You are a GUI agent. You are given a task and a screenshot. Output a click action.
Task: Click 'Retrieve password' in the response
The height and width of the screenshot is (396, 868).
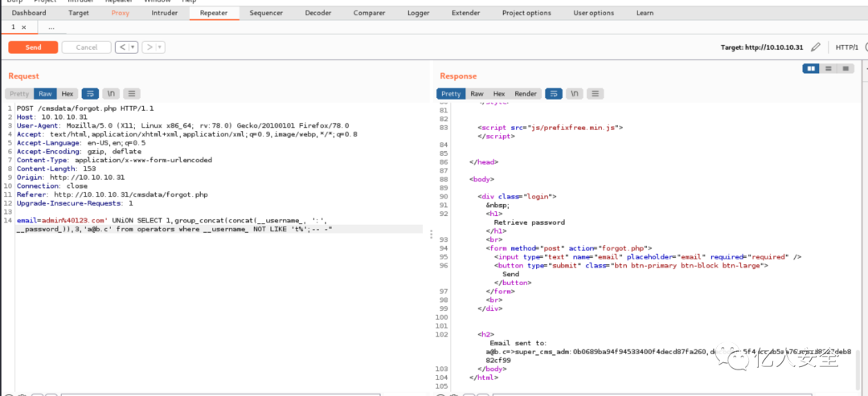[x=529, y=222]
